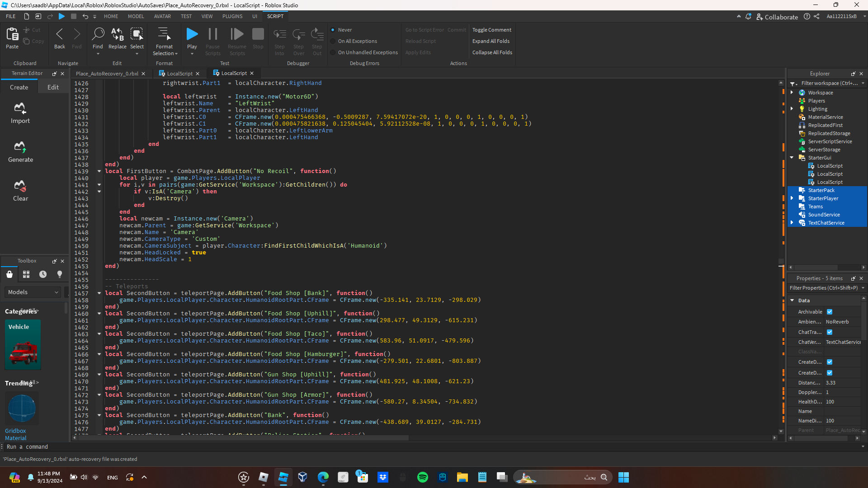
Task: Click Expand All Folds
Action: coord(491,41)
